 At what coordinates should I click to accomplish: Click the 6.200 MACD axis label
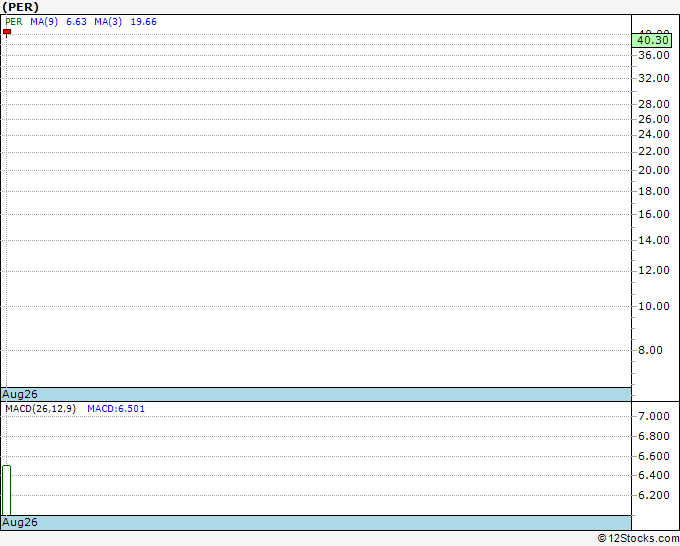(654, 495)
